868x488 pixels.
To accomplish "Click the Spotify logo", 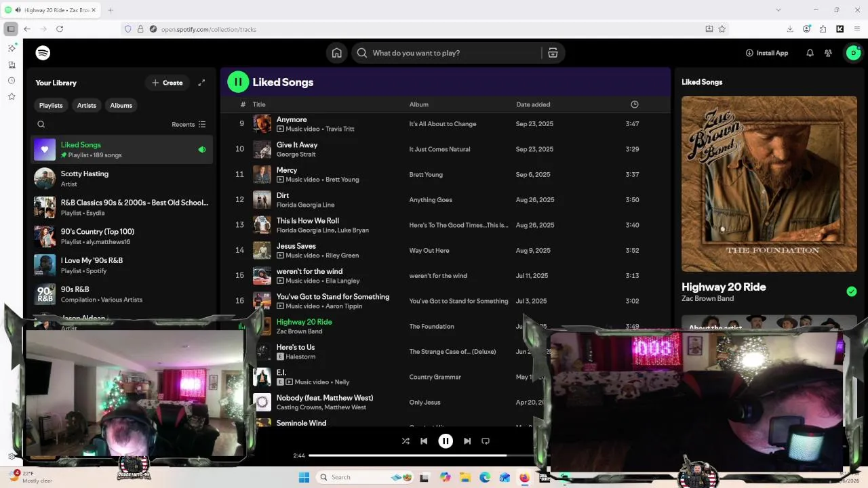I will [43, 53].
